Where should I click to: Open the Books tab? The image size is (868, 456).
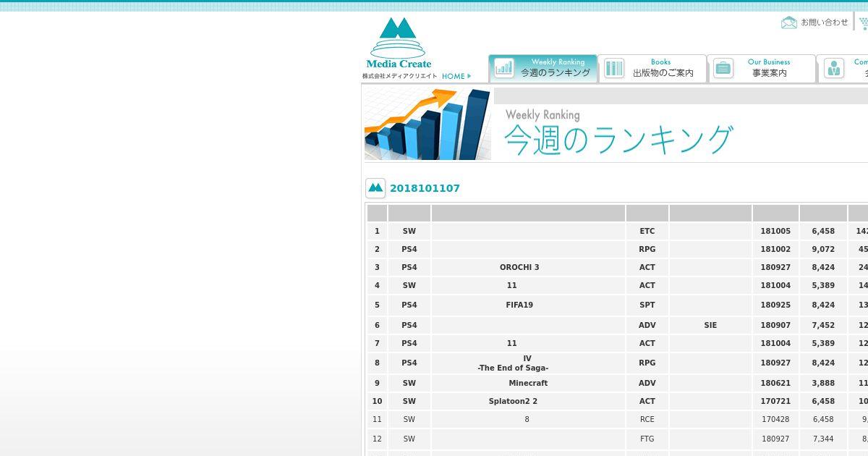point(652,68)
